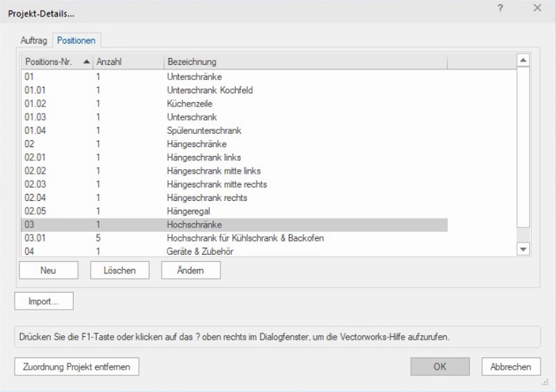Select Hochschrank für Kühlschrank & Backofen row
The height and width of the screenshot is (392, 556).
click(245, 238)
